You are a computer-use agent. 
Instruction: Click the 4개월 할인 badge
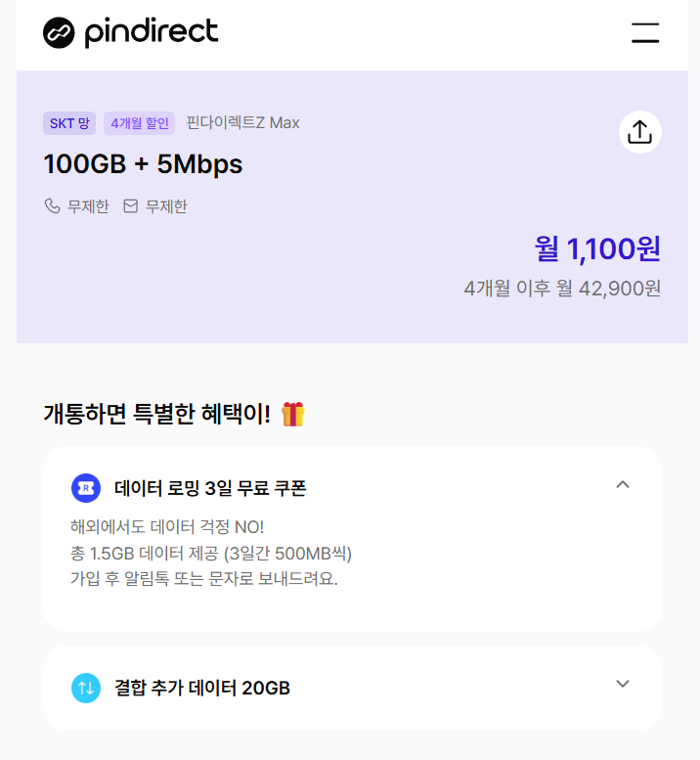[140, 123]
